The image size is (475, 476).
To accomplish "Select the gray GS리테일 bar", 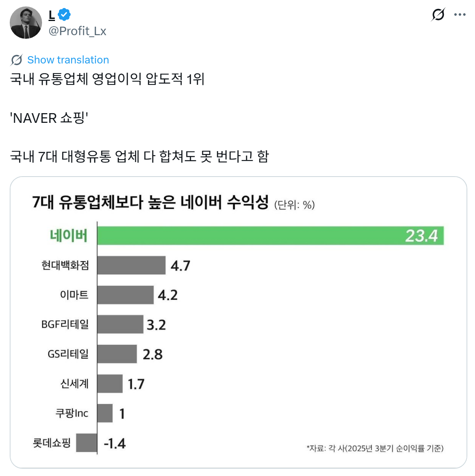I will pos(117,354).
